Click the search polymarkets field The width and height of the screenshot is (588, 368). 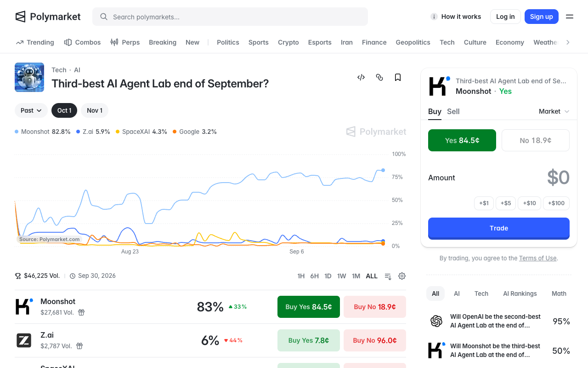coord(230,17)
